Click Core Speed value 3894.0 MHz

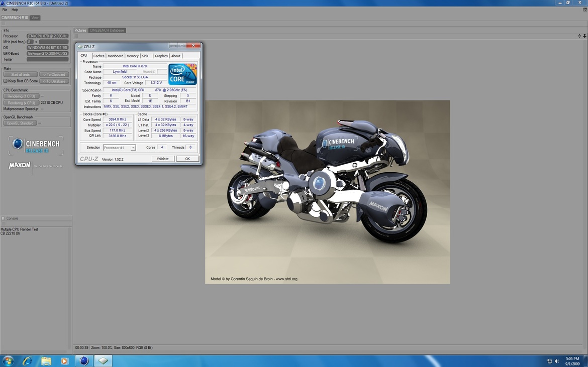point(118,119)
